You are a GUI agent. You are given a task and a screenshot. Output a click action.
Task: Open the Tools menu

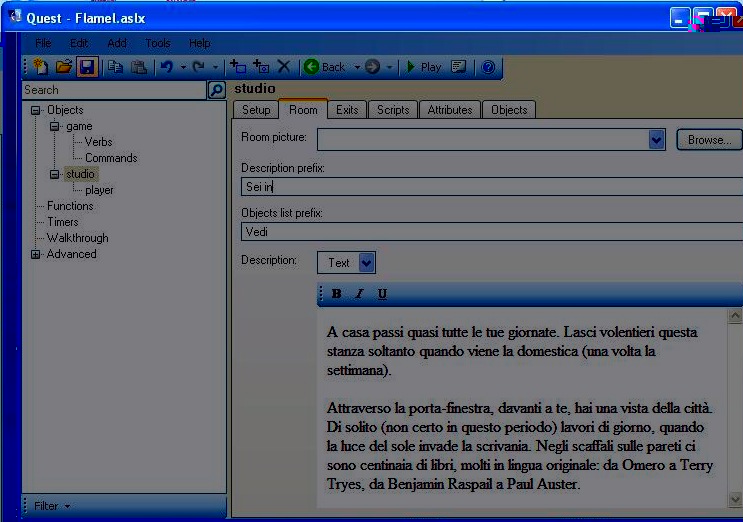pyautogui.click(x=158, y=43)
